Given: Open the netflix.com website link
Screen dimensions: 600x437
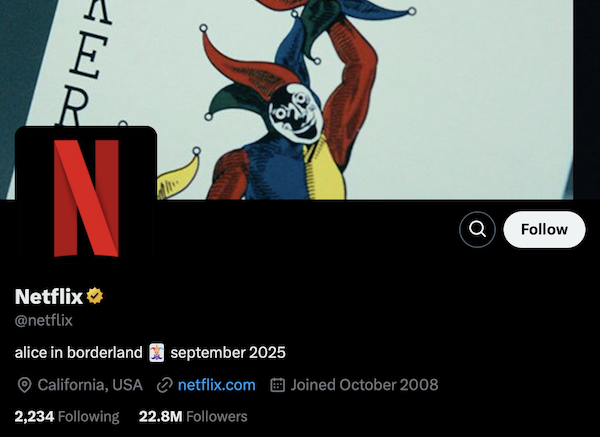Looking at the screenshot, I should coord(217,385).
